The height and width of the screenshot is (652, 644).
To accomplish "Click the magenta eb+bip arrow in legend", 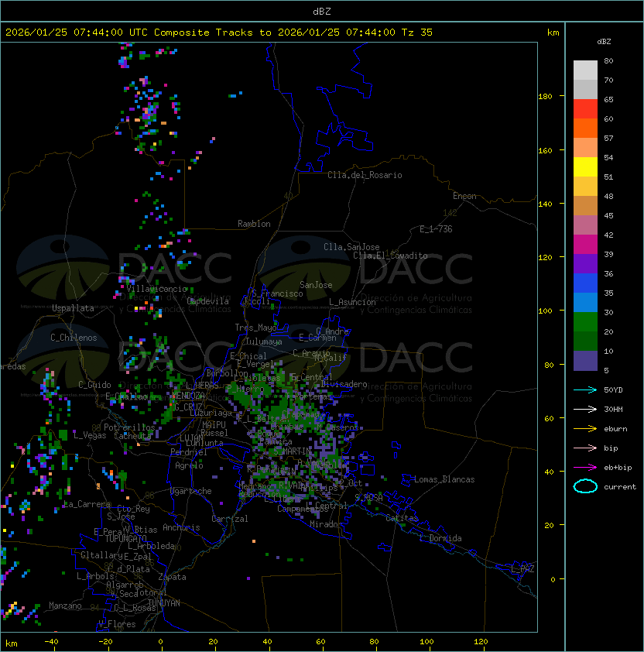I will pyautogui.click(x=585, y=468).
